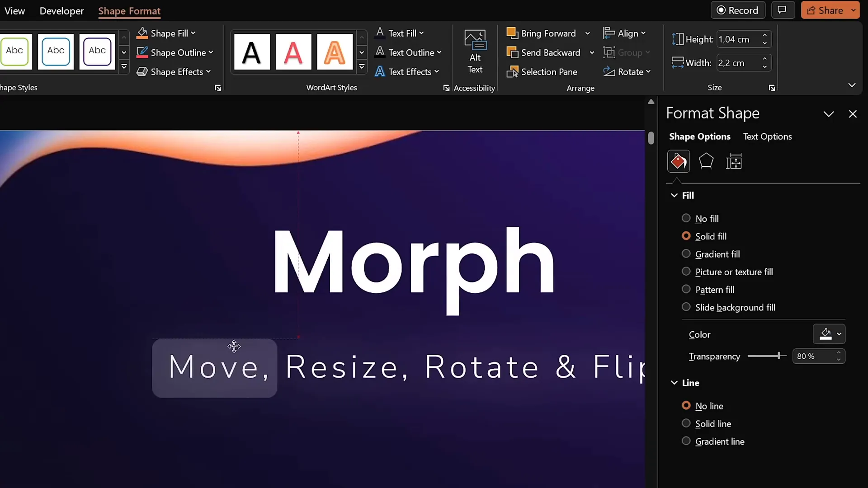Open Bring Forward dropdown arrow
868x488 pixels.
pyautogui.click(x=587, y=33)
